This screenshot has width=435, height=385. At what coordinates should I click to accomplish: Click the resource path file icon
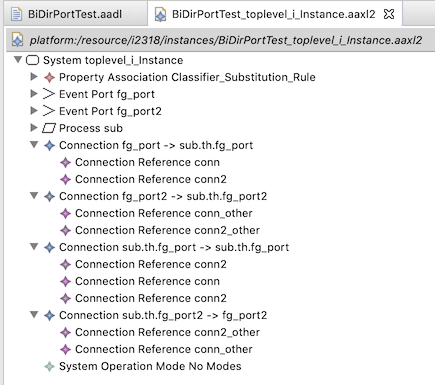click(x=17, y=40)
